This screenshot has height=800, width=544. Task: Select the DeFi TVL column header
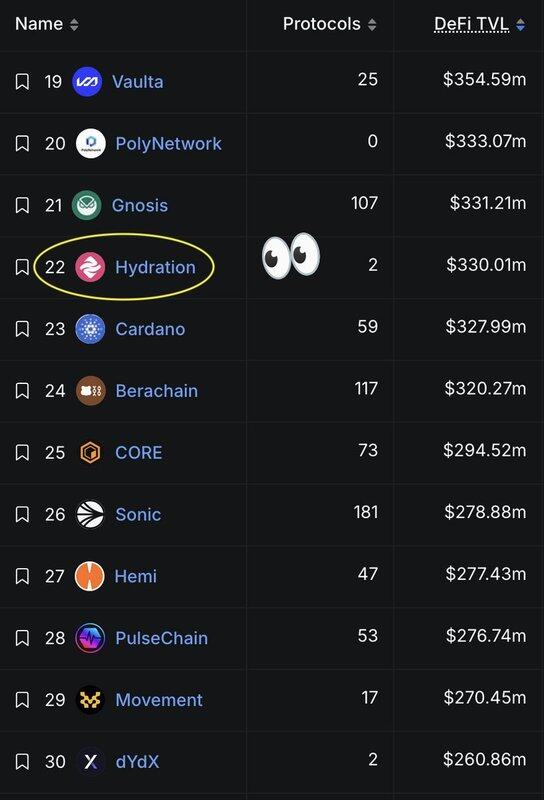pyautogui.click(x=472, y=24)
